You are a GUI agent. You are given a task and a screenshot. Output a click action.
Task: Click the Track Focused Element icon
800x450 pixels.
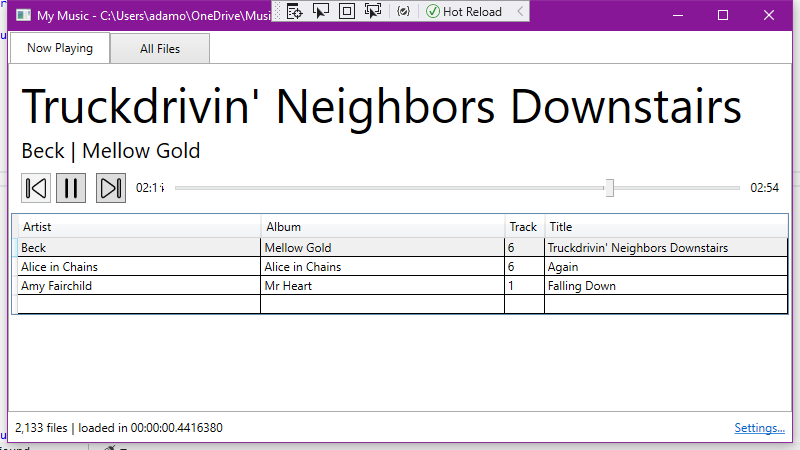tap(373, 11)
